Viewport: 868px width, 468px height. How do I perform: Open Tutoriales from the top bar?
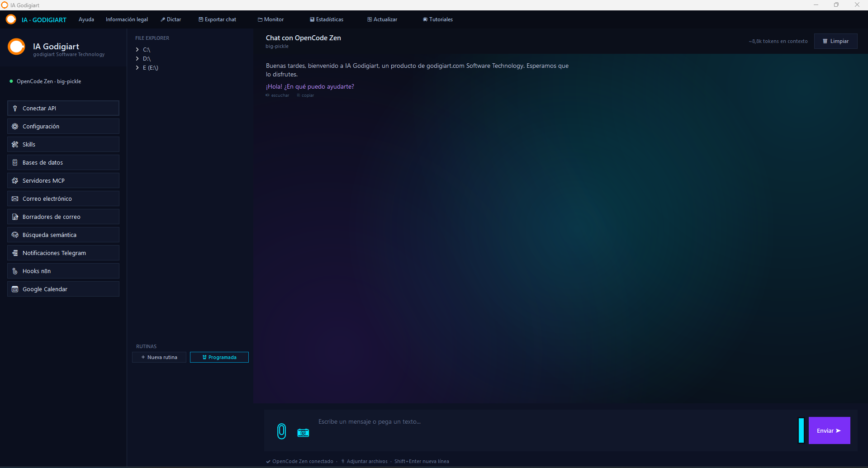coord(438,19)
